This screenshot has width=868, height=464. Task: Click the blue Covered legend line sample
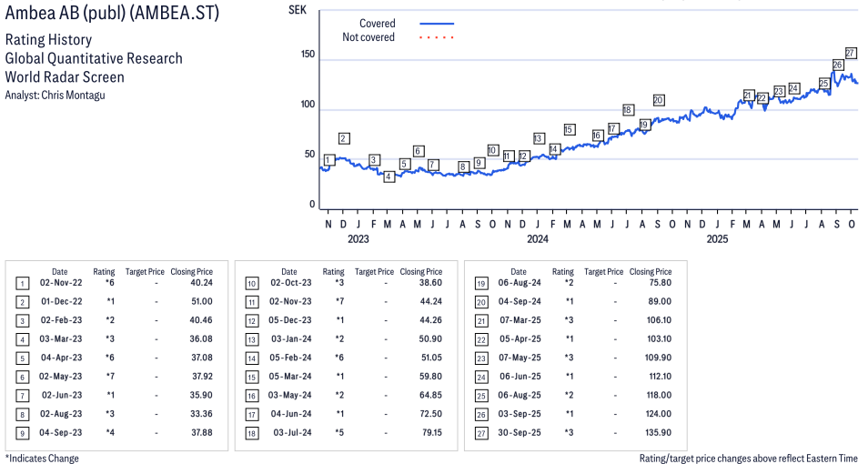tap(437, 24)
